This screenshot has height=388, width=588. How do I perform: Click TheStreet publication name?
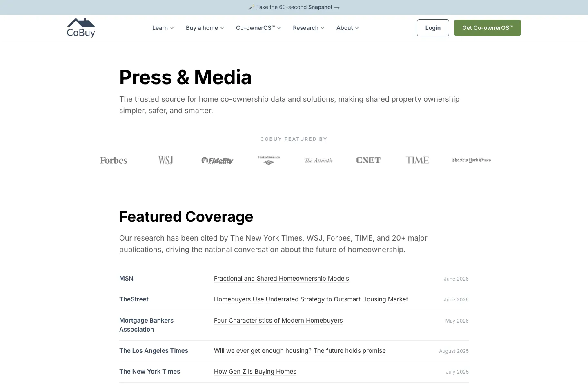[x=134, y=299]
